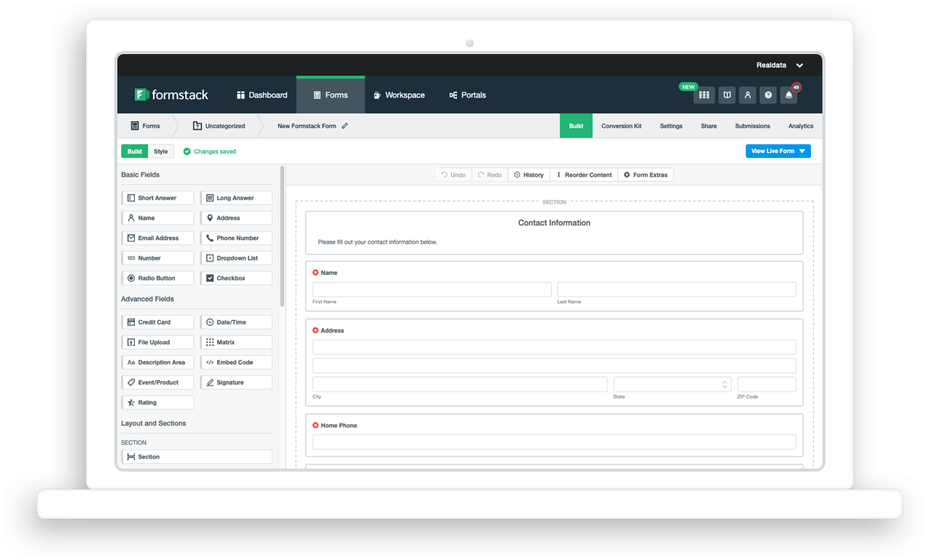
Task: Open the apps grid icon
Action: coord(704,94)
